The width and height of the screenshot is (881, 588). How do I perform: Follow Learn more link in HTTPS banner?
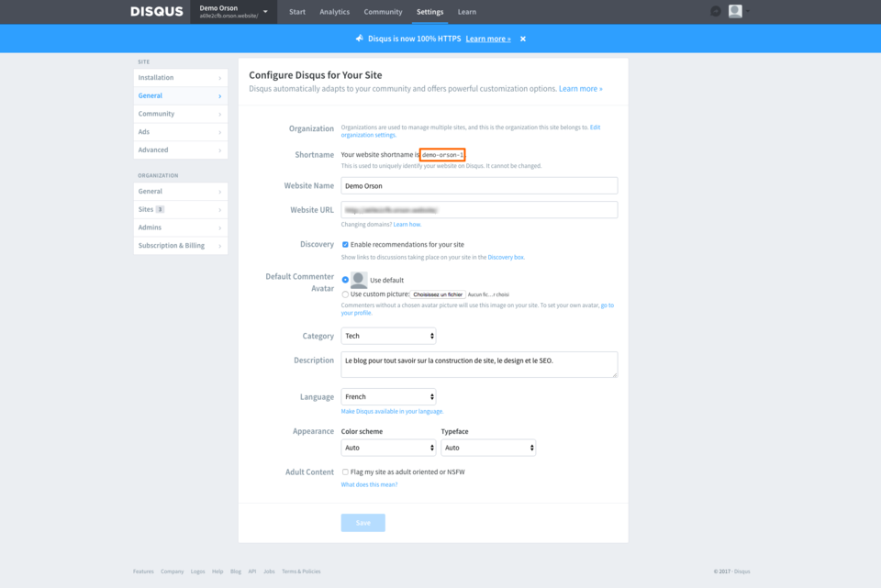click(x=488, y=39)
